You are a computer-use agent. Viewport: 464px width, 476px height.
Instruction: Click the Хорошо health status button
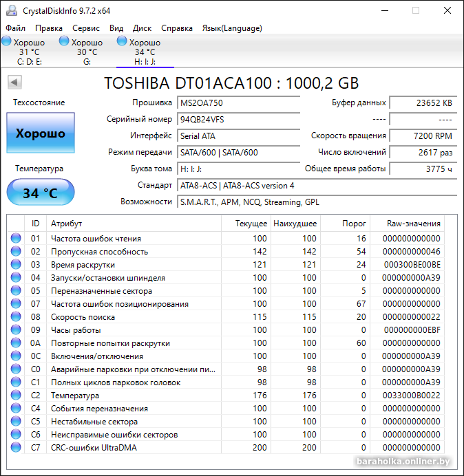[41, 133]
